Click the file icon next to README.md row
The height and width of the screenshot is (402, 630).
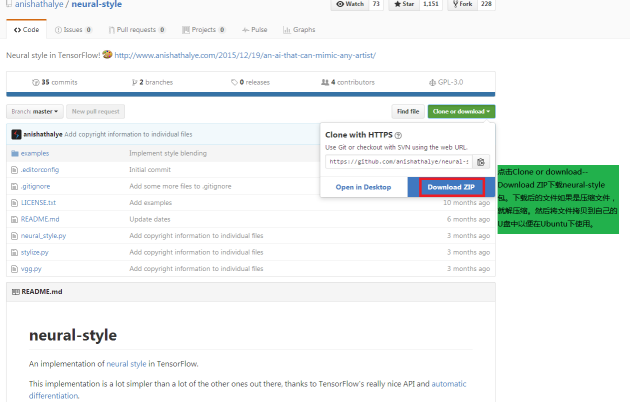click(14, 219)
